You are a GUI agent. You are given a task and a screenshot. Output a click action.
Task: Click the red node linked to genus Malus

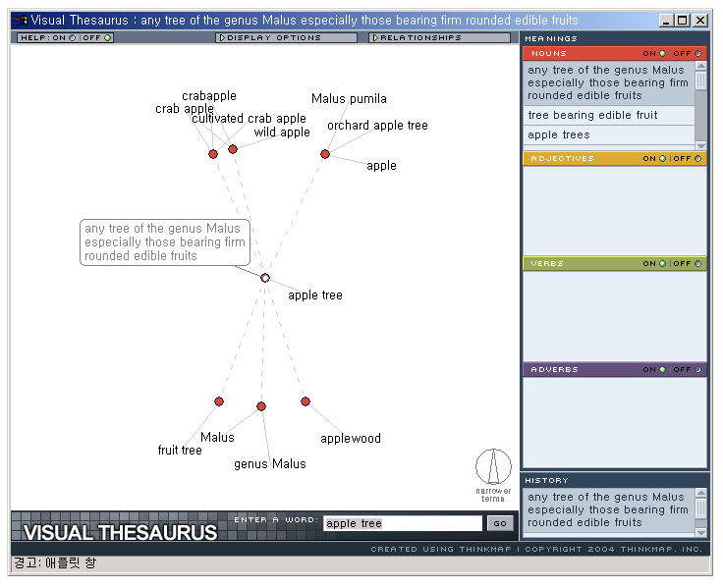coord(261,406)
